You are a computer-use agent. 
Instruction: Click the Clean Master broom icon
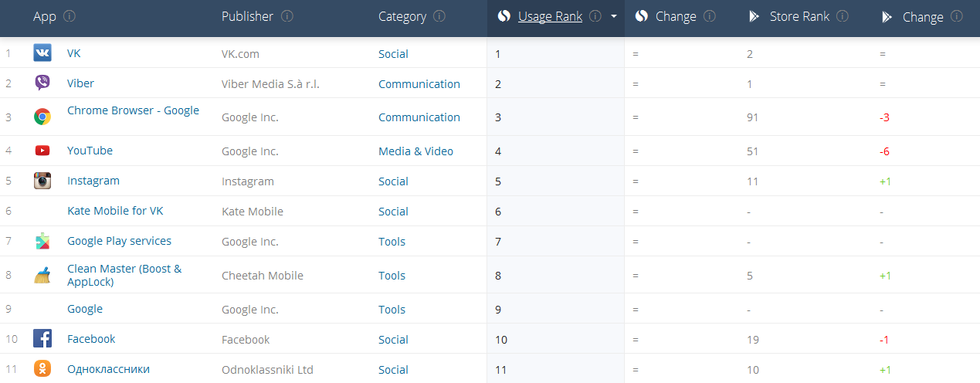(x=42, y=275)
